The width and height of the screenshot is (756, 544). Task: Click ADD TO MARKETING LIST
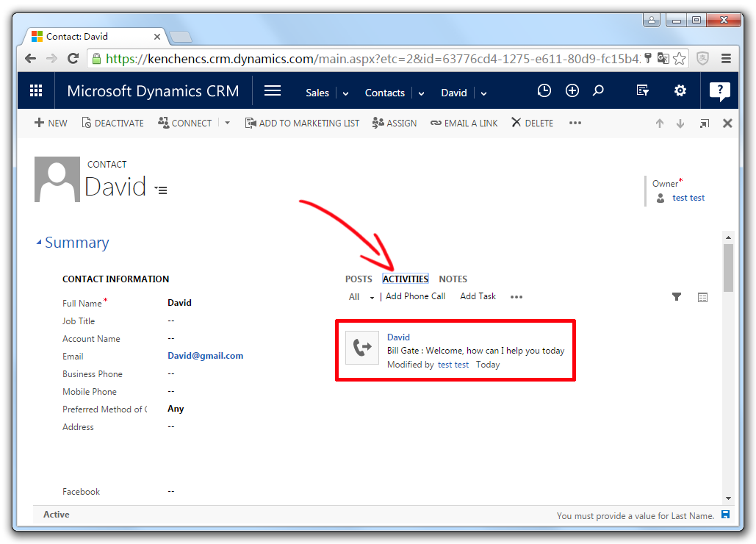(x=302, y=123)
